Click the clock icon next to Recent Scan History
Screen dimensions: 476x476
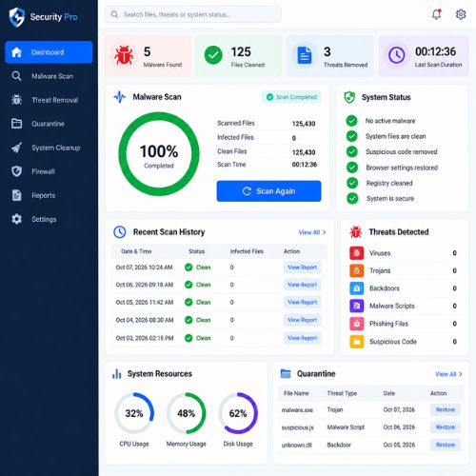tap(120, 232)
